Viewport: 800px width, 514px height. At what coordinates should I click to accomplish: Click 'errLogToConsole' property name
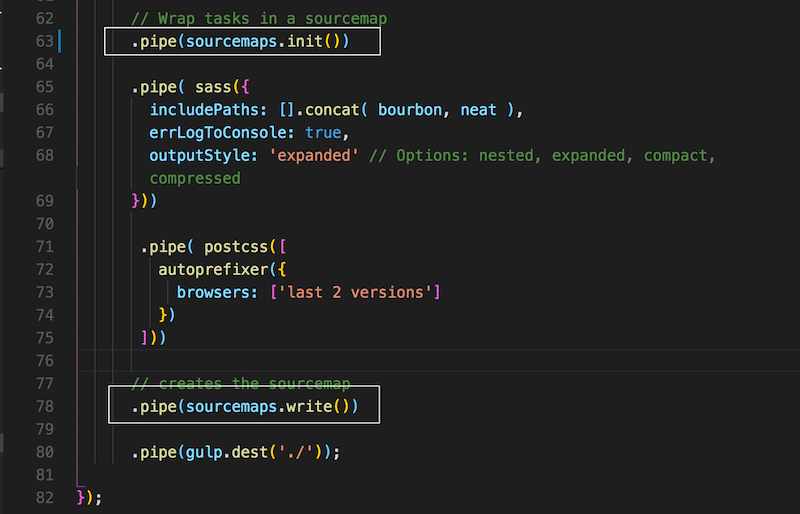pyautogui.click(x=218, y=133)
